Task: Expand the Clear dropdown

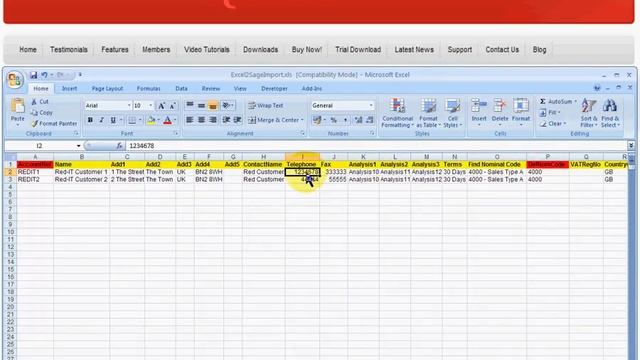Action: (564, 123)
